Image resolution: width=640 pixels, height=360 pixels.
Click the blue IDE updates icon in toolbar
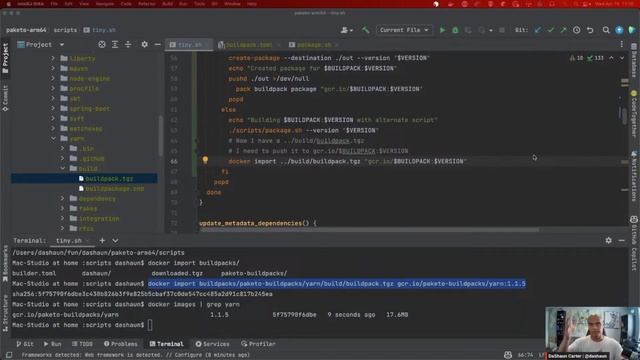pos(619,30)
